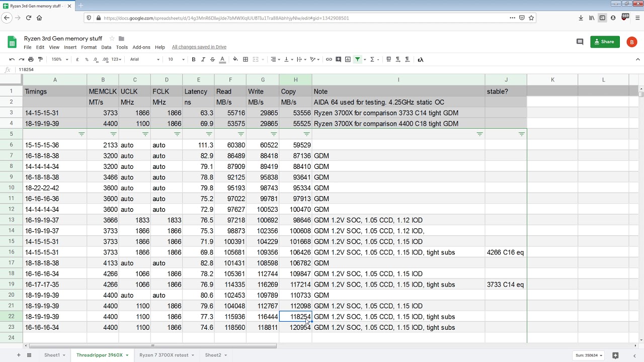This screenshot has width=644, height=362.
Task: Toggle filter for Timings column A
Action: tap(82, 134)
